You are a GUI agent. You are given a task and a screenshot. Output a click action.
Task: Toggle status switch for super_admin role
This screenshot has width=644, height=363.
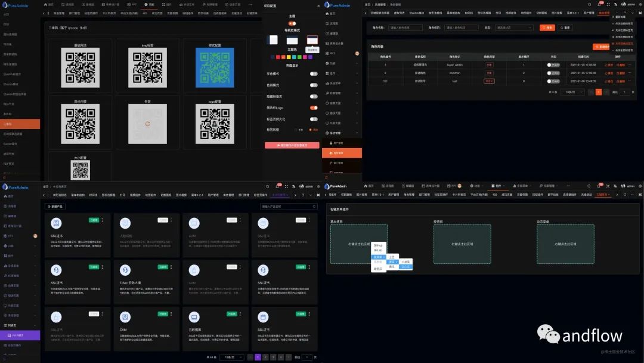(553, 65)
